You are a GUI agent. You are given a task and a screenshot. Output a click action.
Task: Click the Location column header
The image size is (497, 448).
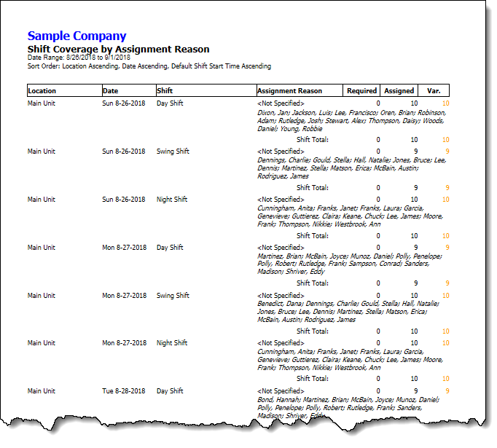[x=65, y=90]
